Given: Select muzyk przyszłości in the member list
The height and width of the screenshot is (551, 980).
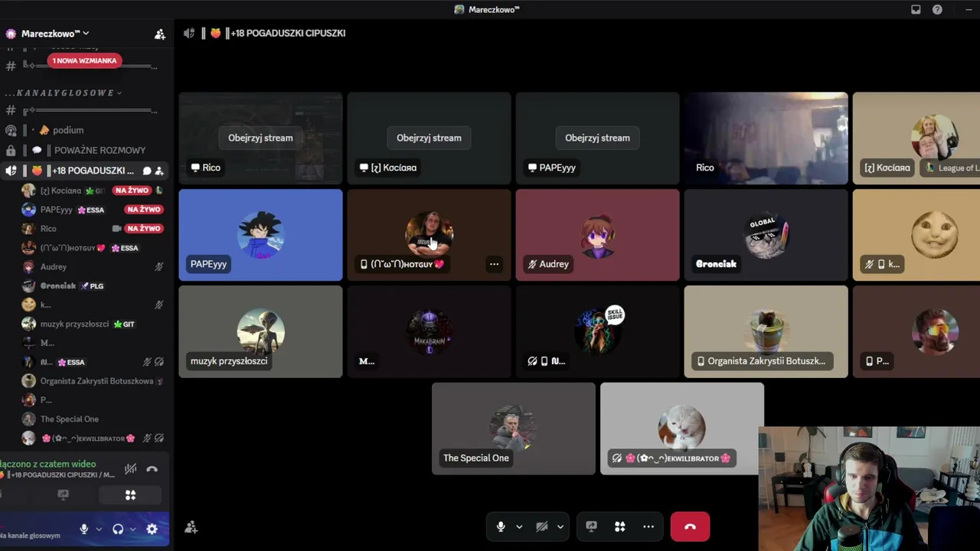Looking at the screenshot, I should pyautogui.click(x=74, y=324).
